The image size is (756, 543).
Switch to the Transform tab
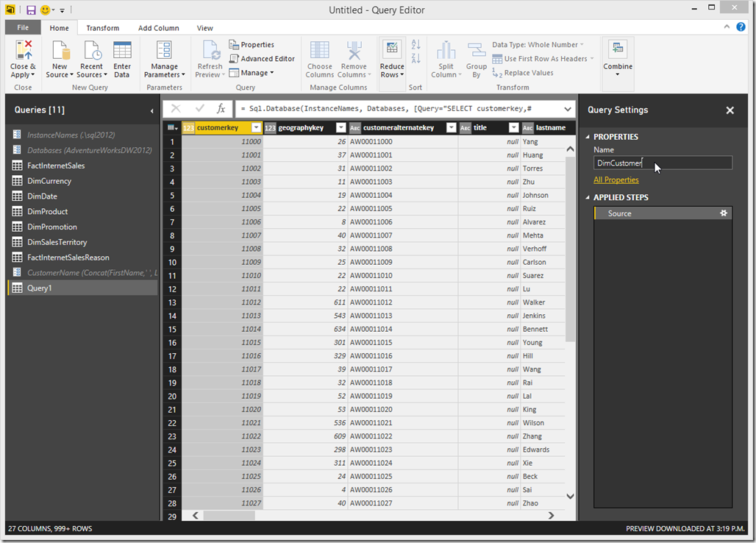(x=103, y=28)
